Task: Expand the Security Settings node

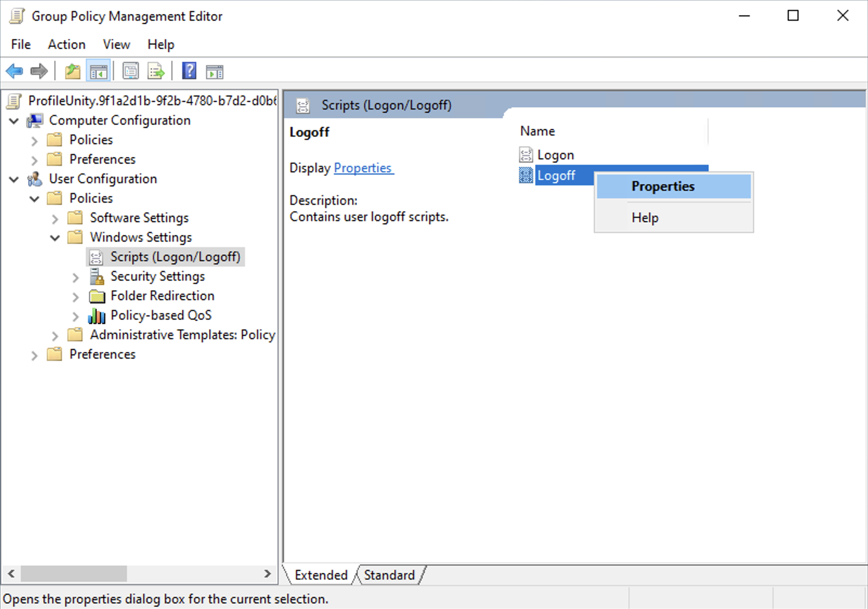Action: click(x=76, y=277)
